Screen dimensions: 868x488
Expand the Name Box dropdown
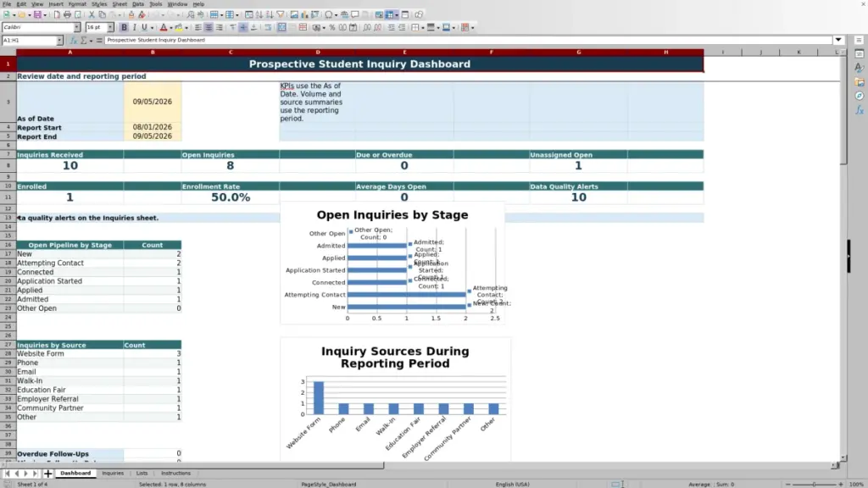click(x=59, y=41)
